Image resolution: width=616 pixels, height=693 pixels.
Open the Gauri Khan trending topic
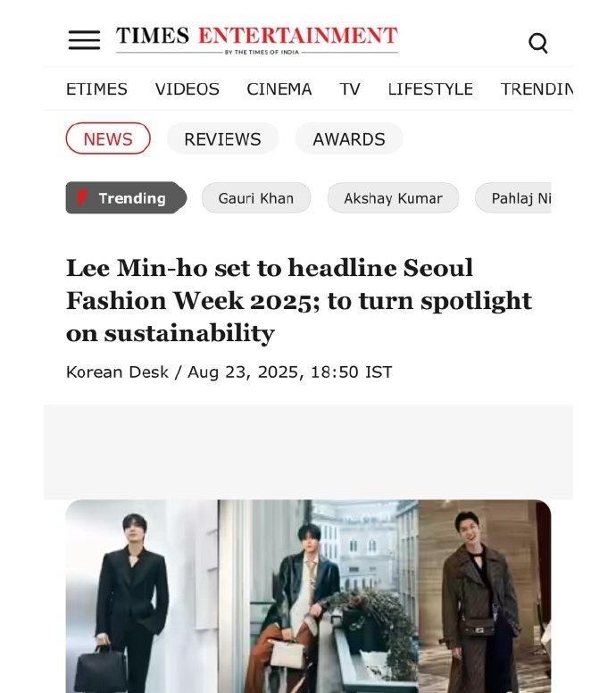coord(256,197)
